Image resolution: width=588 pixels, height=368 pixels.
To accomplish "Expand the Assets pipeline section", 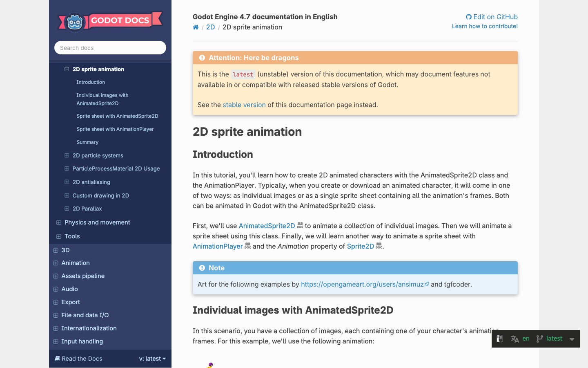I will tap(56, 276).
